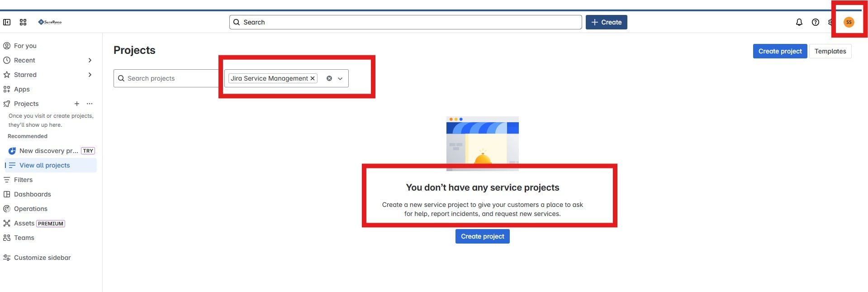Click the Recent clock icon

tap(7, 60)
